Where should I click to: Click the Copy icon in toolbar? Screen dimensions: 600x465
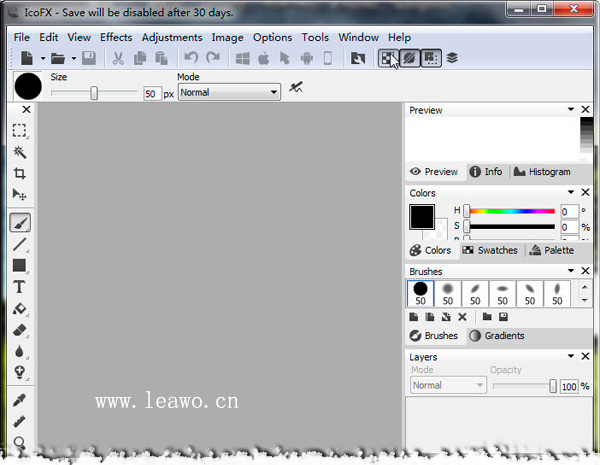point(140,58)
